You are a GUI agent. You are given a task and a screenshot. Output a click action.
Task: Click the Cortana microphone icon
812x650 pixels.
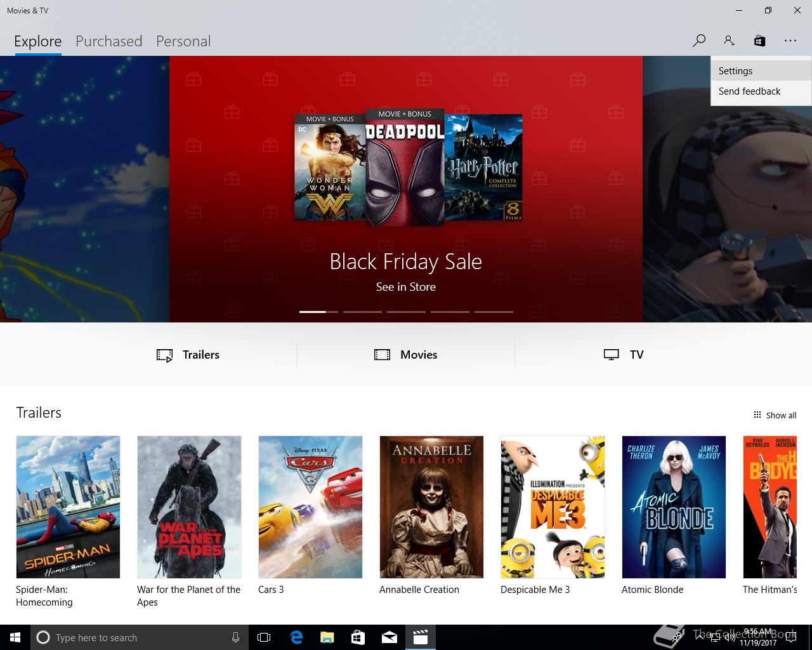(x=235, y=637)
